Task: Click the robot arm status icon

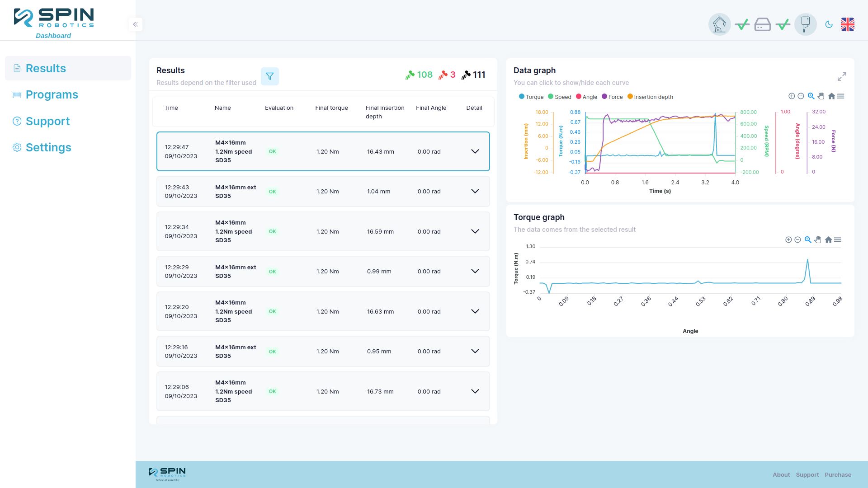Action: coord(719,24)
